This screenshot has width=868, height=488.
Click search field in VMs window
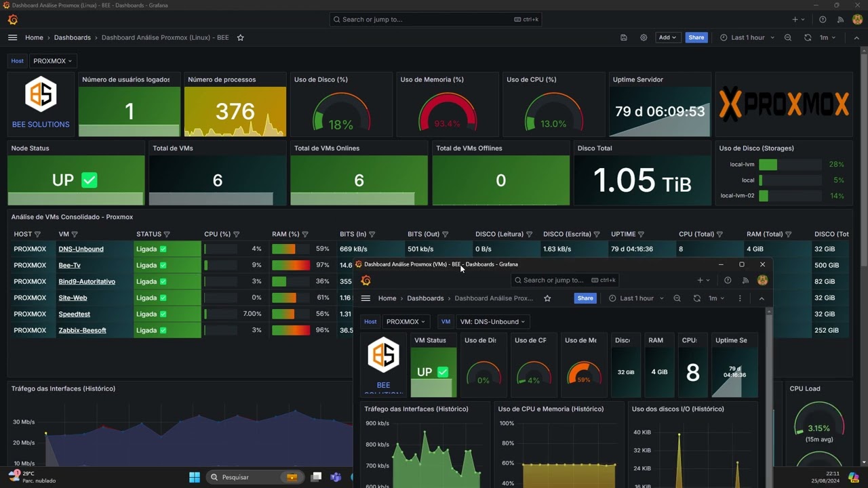(565, 281)
